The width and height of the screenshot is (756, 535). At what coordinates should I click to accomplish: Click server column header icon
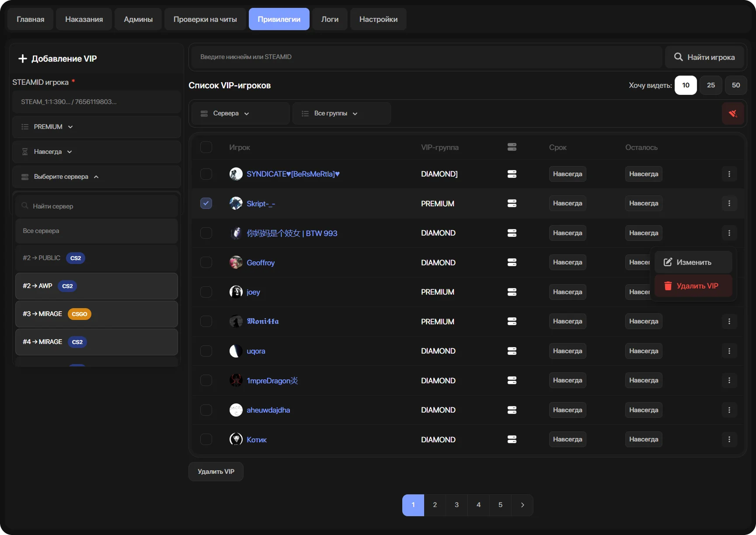click(x=512, y=147)
